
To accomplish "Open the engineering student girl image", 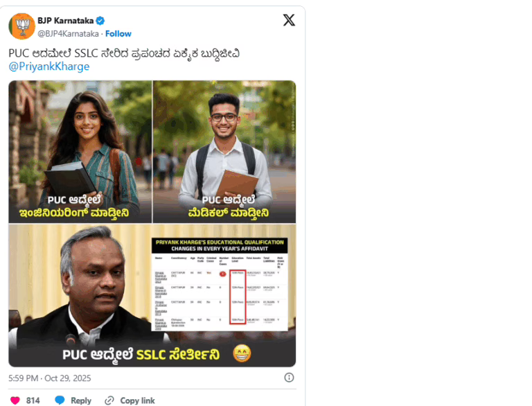I will tap(80, 152).
